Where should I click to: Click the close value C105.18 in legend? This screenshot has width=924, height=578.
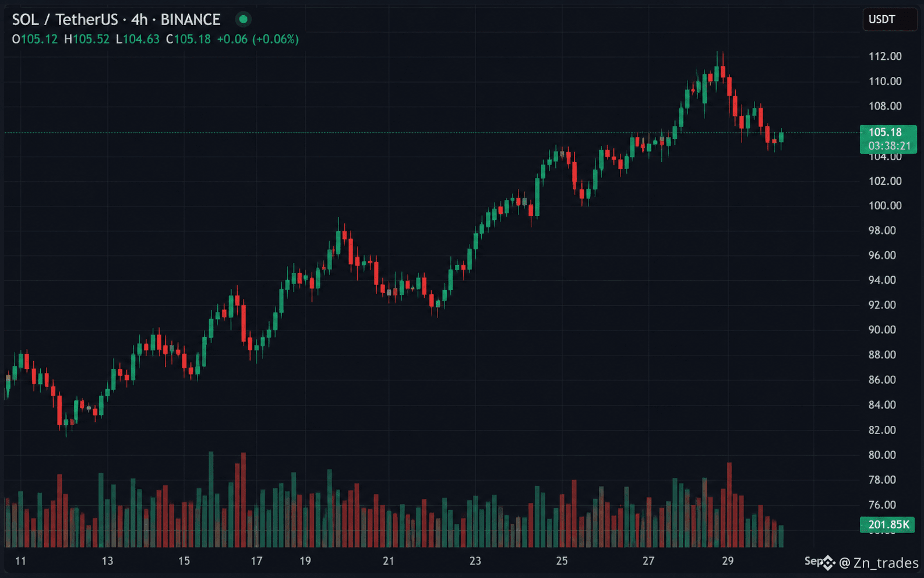[x=188, y=40]
